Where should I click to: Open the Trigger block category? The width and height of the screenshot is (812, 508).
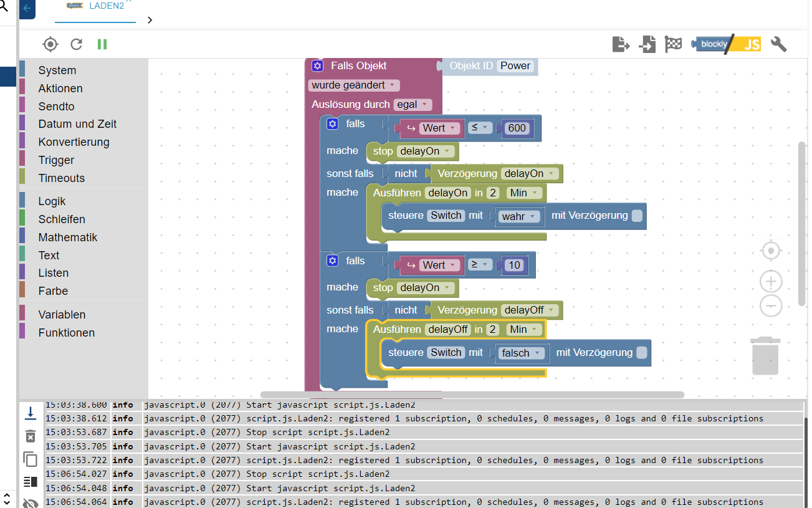click(x=56, y=160)
